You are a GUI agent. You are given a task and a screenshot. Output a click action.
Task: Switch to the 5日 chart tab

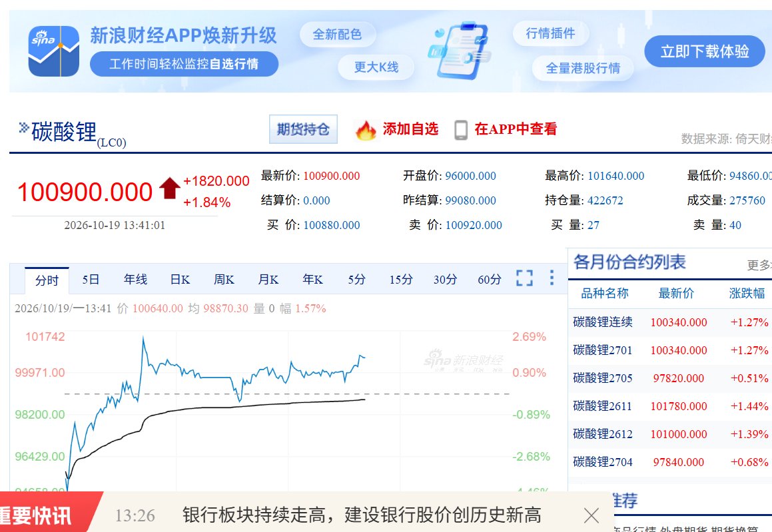click(x=91, y=280)
